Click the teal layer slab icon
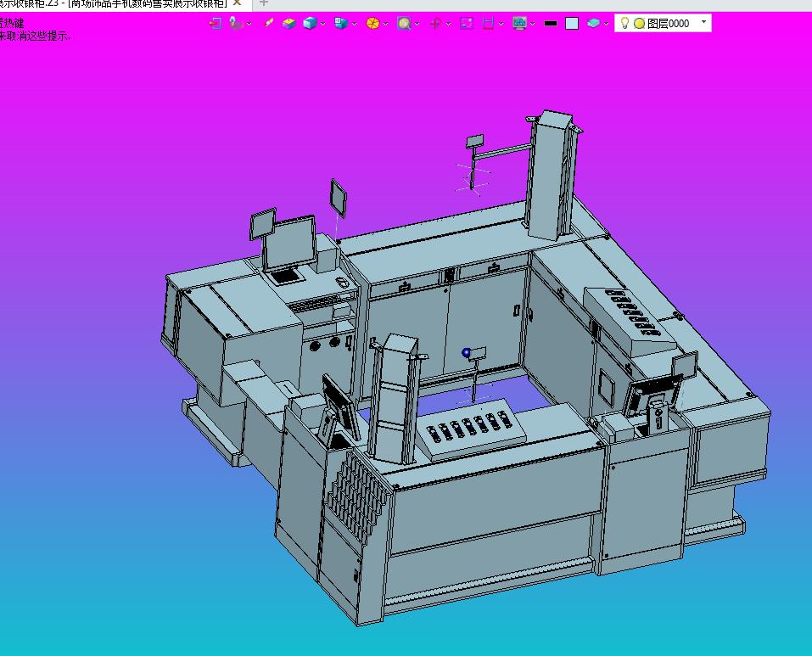The width and height of the screenshot is (812, 656). tap(593, 23)
